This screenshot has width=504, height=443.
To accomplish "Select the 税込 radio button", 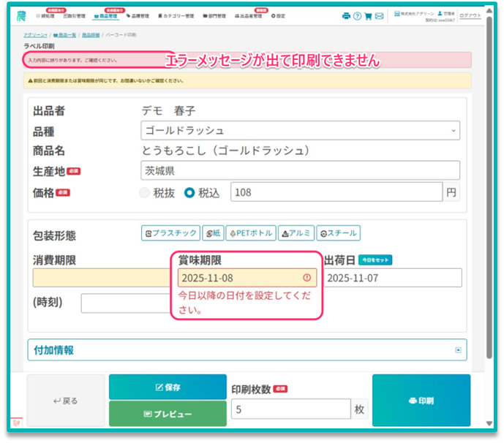I will pos(189,192).
